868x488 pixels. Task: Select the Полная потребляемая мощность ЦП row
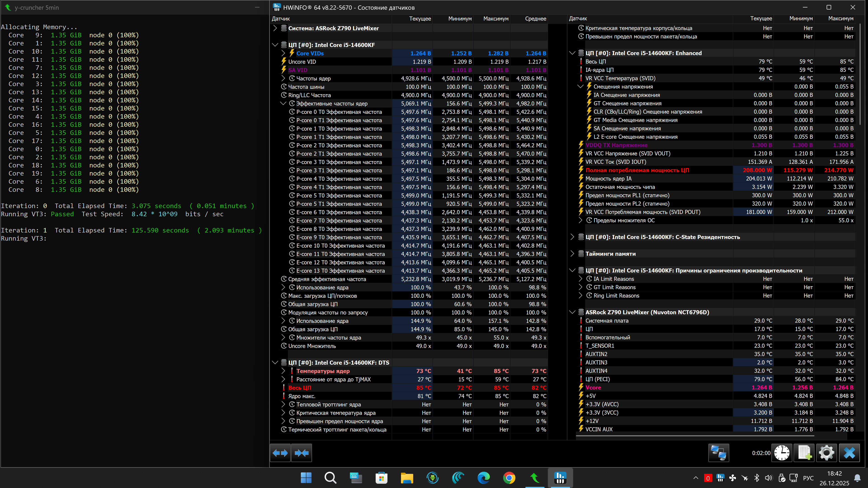637,170
